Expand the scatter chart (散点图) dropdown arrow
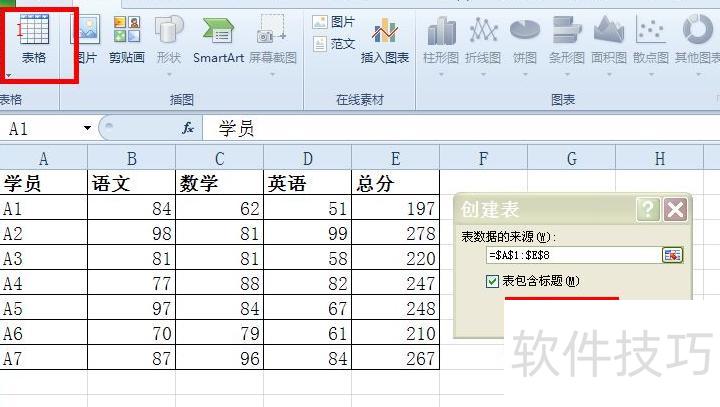This screenshot has width=720, height=407. click(x=651, y=74)
